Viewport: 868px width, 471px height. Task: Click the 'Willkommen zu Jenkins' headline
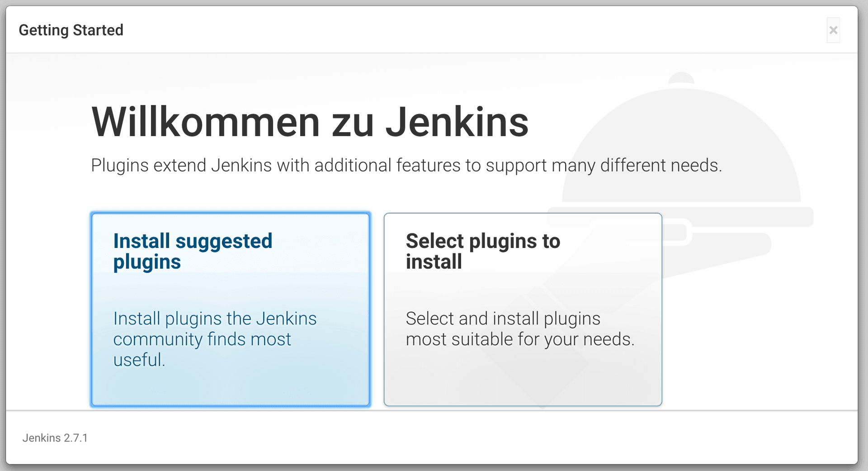point(310,122)
